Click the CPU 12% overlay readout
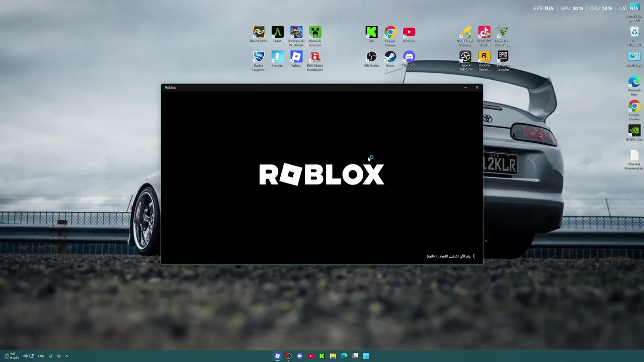644x362 pixels. tap(601, 9)
